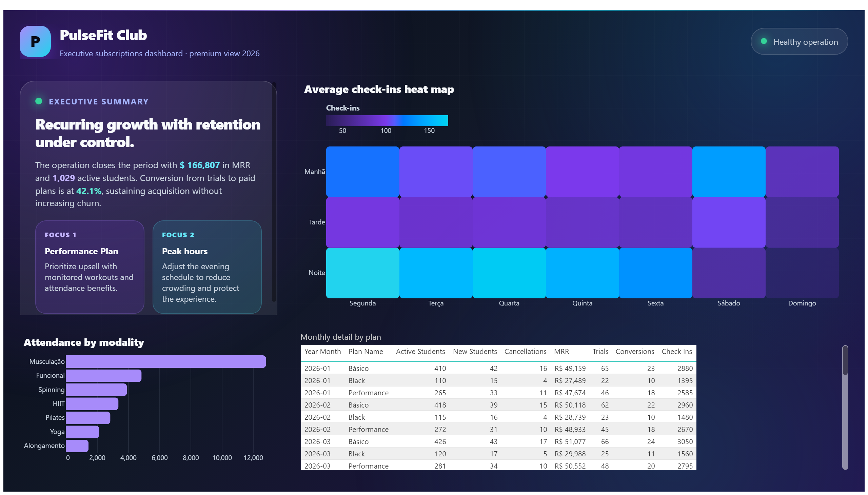
Task: Select the Manhã Segunda heat map cell
Action: click(x=362, y=172)
